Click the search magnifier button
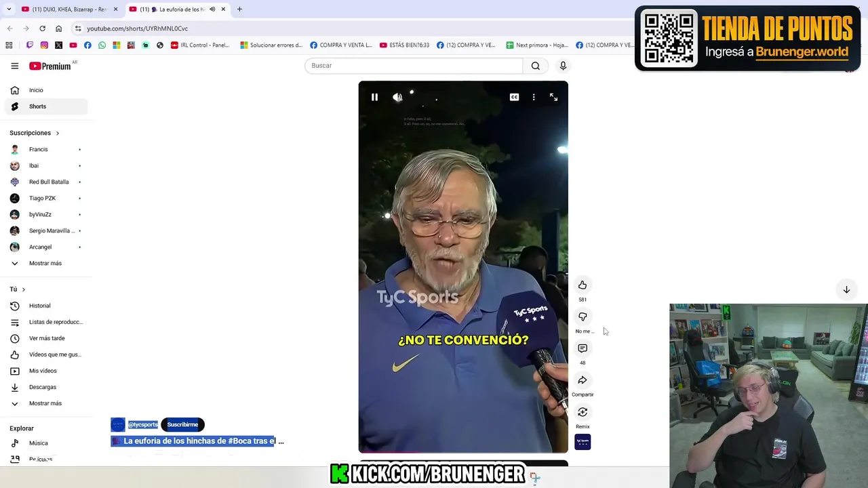Image resolution: width=868 pixels, height=488 pixels. 536,66
